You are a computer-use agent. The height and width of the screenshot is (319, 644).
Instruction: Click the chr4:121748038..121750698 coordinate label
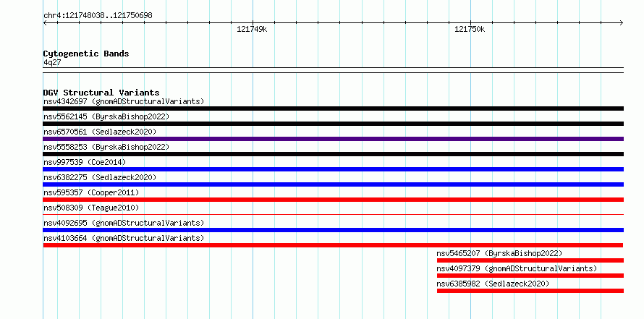(x=98, y=16)
